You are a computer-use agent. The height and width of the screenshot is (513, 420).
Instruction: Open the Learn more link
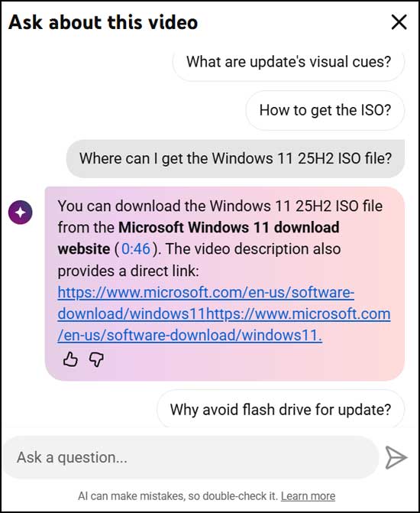click(308, 496)
